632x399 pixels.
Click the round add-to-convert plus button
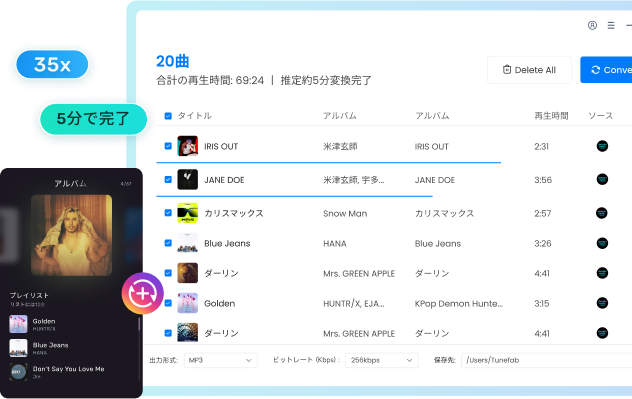[143, 293]
